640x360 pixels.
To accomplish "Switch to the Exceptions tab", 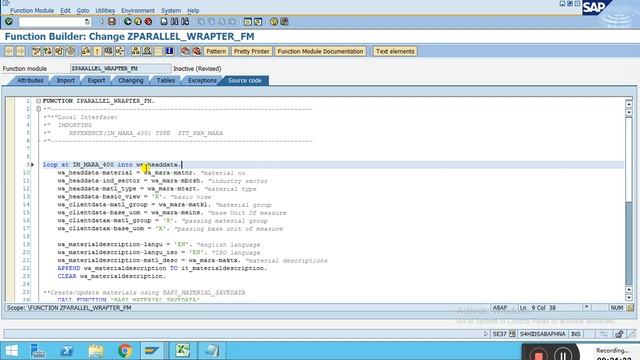I will (202, 80).
